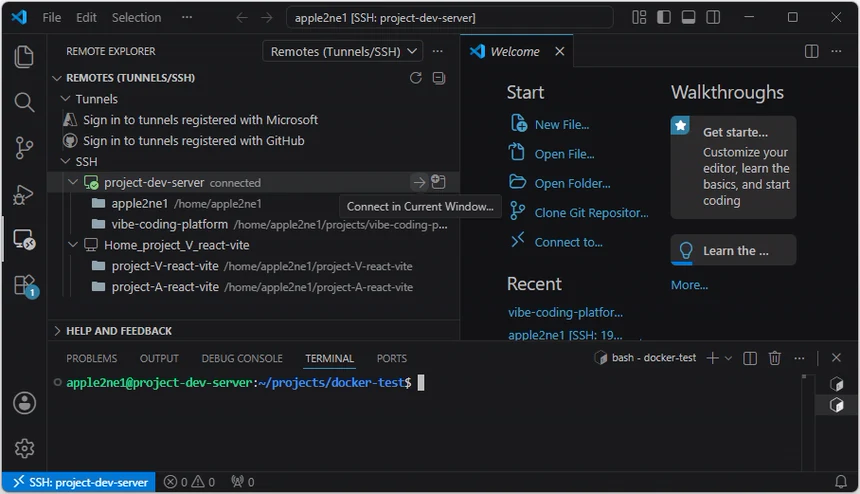The image size is (860, 494).
Task: Select the TERMINAL panel tab
Action: 329,359
